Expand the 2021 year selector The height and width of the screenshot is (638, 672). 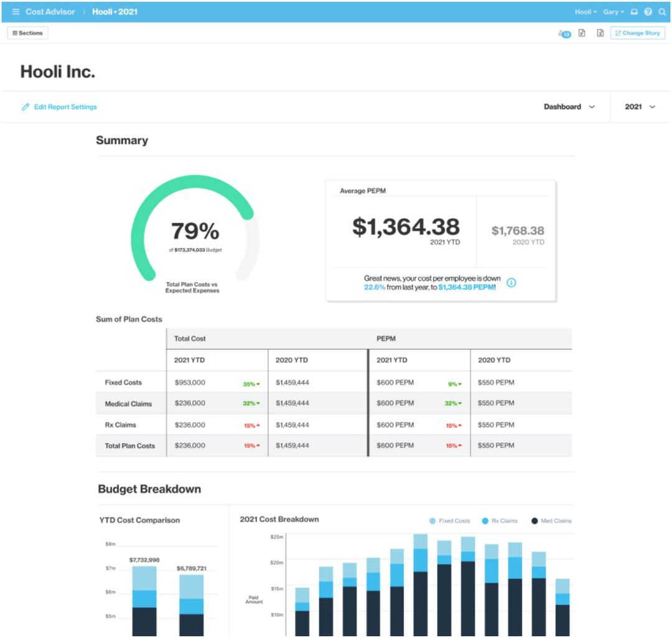click(x=638, y=106)
